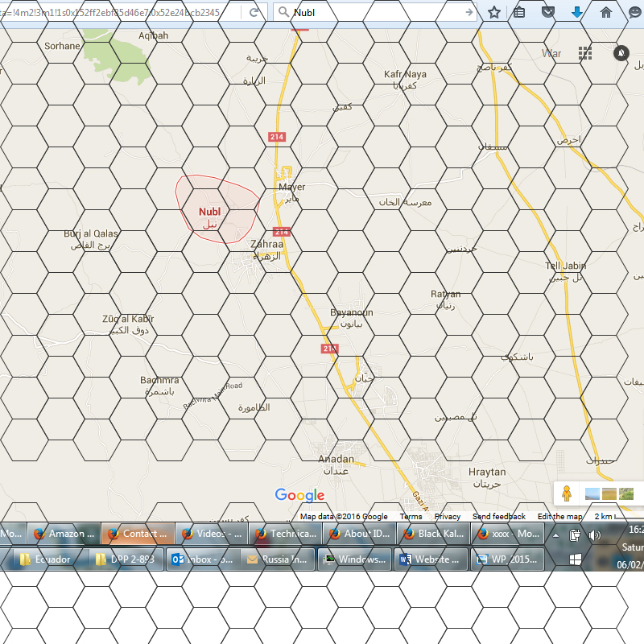Pick up the Street View Pegman

coord(567,493)
